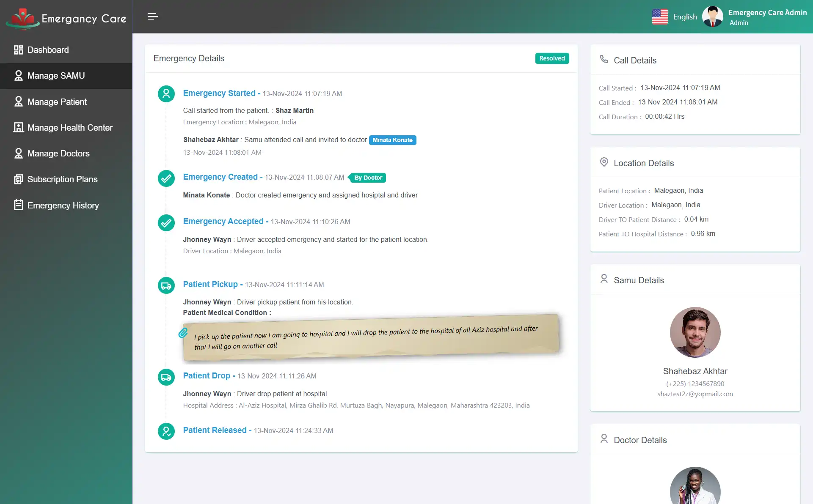This screenshot has width=813, height=504.
Task: Click the location pin icon in Location Details
Action: point(604,162)
